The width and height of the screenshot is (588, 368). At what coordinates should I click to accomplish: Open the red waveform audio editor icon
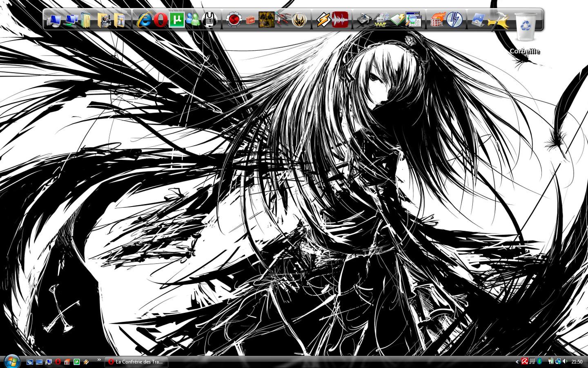340,20
